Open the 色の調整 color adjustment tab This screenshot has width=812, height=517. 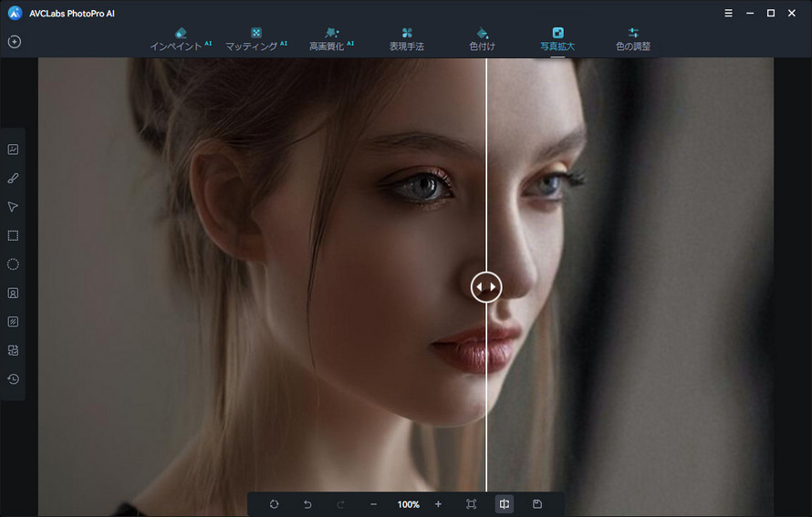633,39
